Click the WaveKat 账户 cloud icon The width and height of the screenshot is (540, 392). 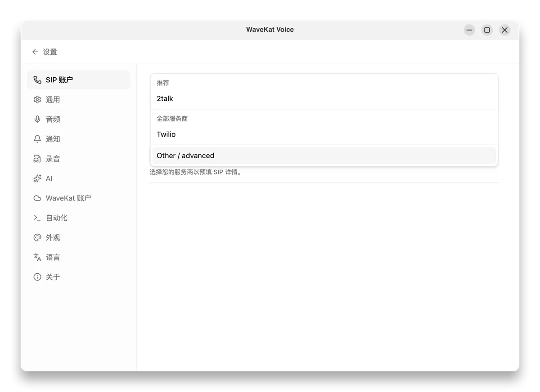point(37,198)
